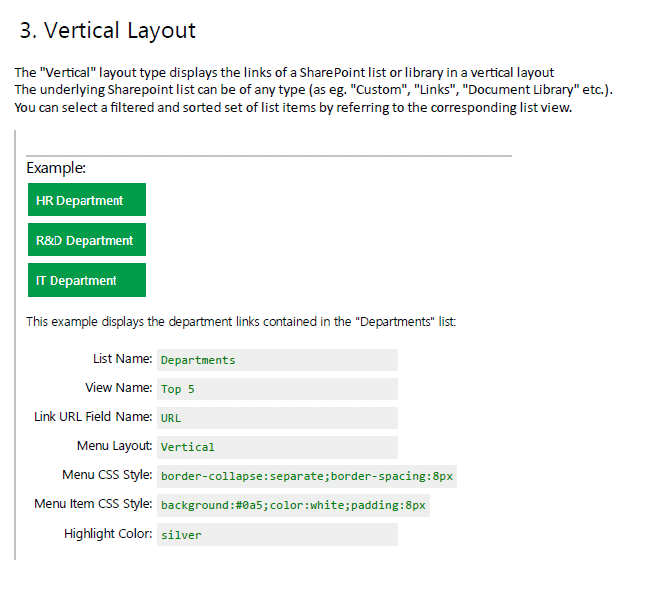This screenshot has height=598, width=646.
Task: Click the "Link URL Field Name:" label
Action: coord(93,416)
